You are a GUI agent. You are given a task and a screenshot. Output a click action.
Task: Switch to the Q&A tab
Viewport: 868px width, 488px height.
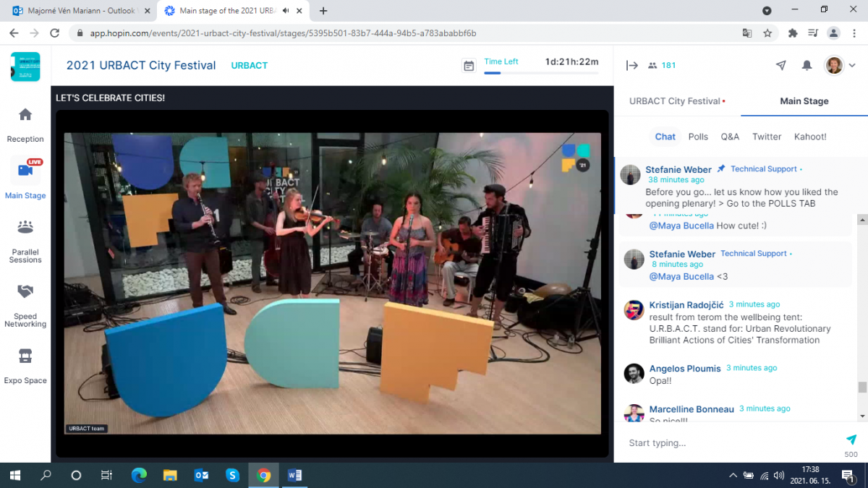coord(730,137)
